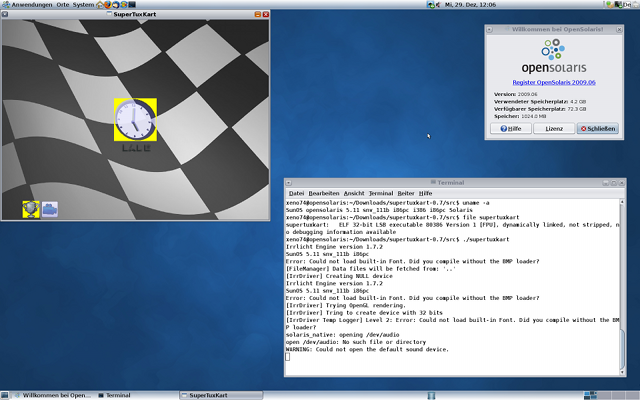Click the Lizenz button
This screenshot has width=640, height=400.
point(554,129)
